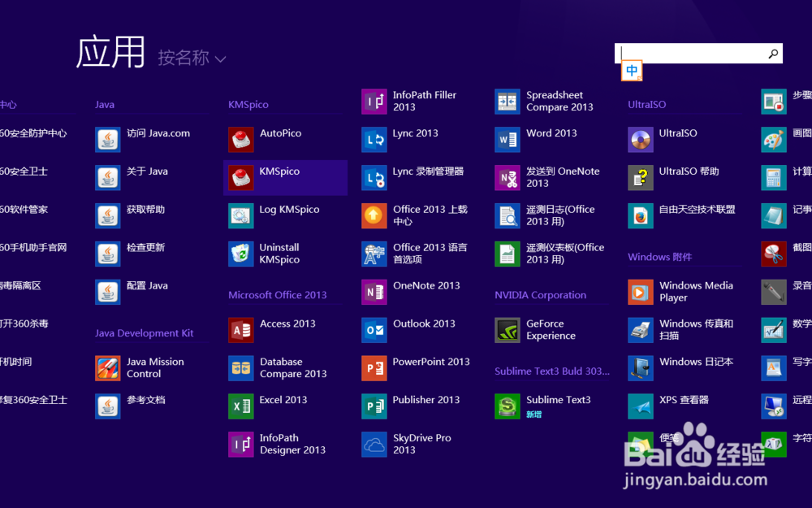The height and width of the screenshot is (508, 812).
Task: Open the 发送到 OneNote 2013 icon
Action: 507,178
